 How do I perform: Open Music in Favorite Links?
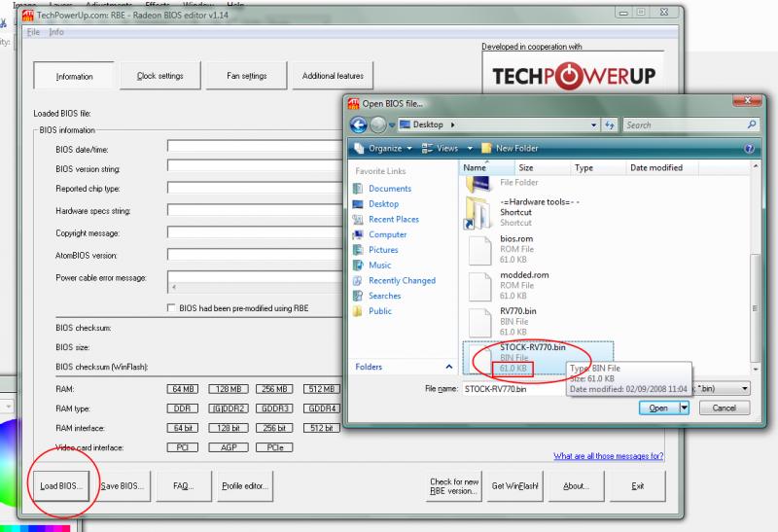pyautogui.click(x=379, y=266)
